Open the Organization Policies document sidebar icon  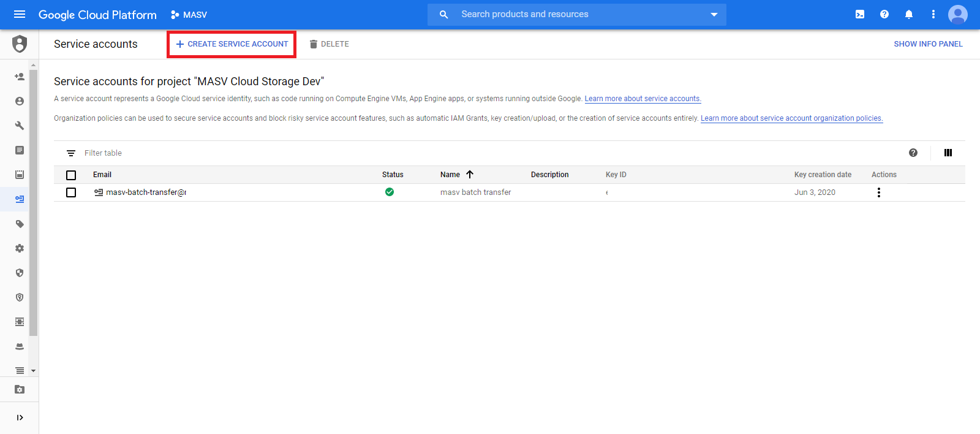tap(20, 150)
